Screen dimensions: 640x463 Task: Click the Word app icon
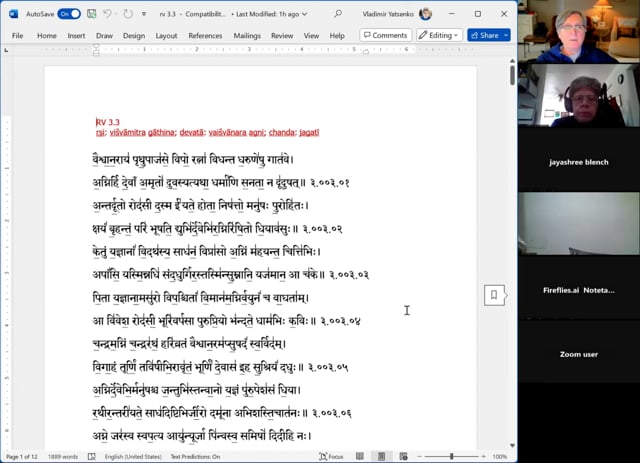[x=13, y=14]
